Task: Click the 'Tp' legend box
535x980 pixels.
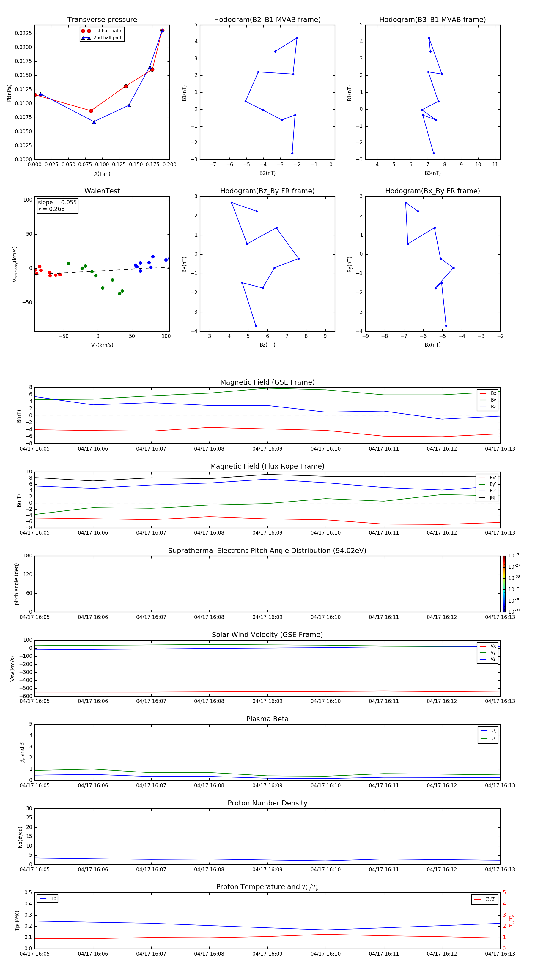Action: tap(48, 899)
